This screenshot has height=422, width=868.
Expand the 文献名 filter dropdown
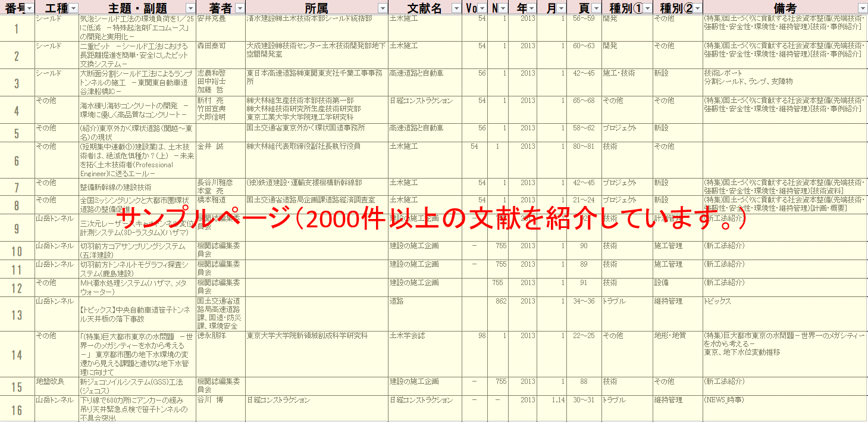pos(456,8)
